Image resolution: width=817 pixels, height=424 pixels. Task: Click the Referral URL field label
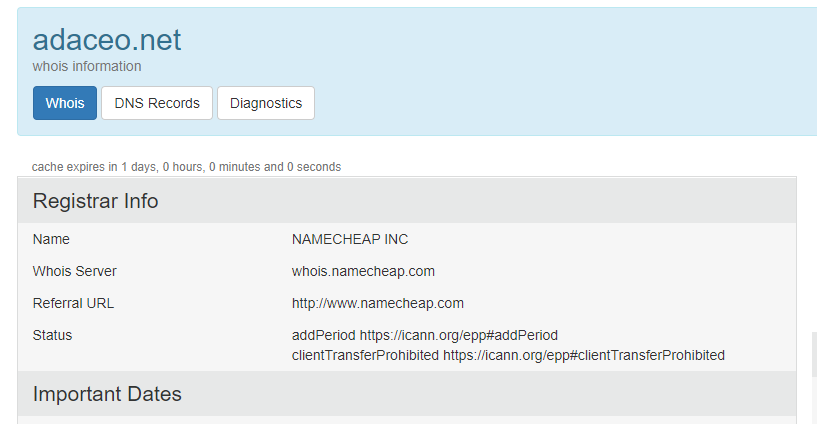[72, 303]
